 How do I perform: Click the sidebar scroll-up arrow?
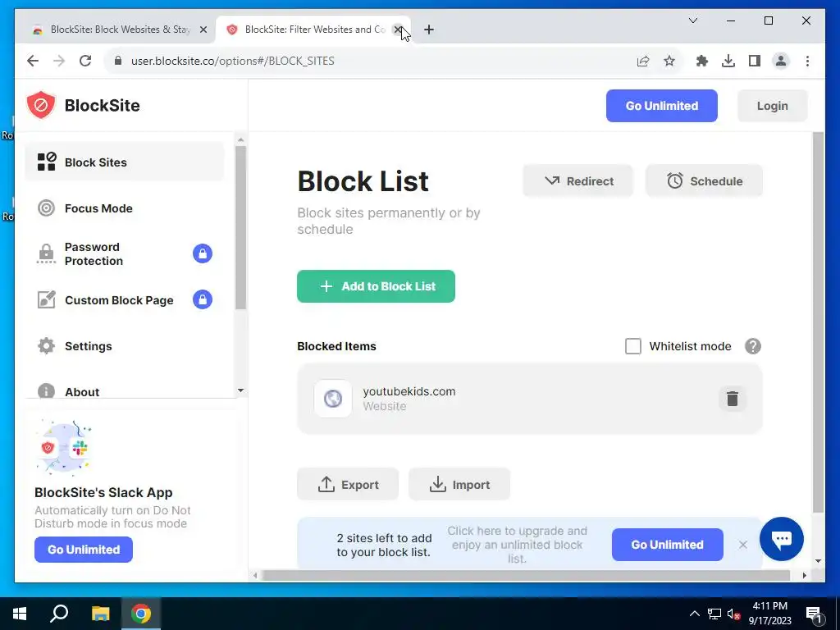[240, 139]
